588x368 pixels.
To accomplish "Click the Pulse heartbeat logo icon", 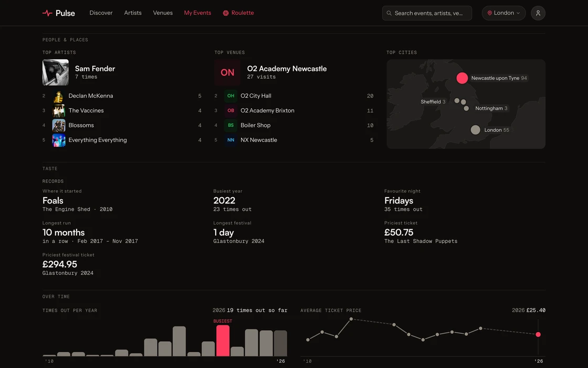I will pos(47,13).
